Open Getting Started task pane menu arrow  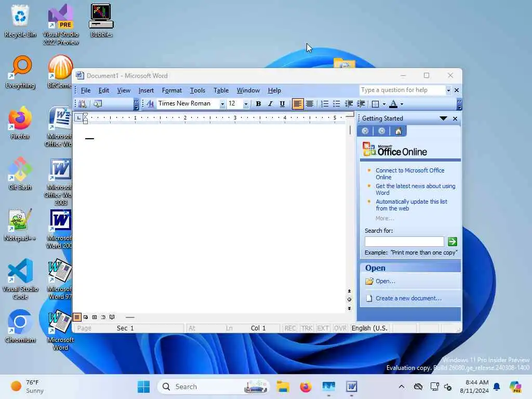pos(443,118)
